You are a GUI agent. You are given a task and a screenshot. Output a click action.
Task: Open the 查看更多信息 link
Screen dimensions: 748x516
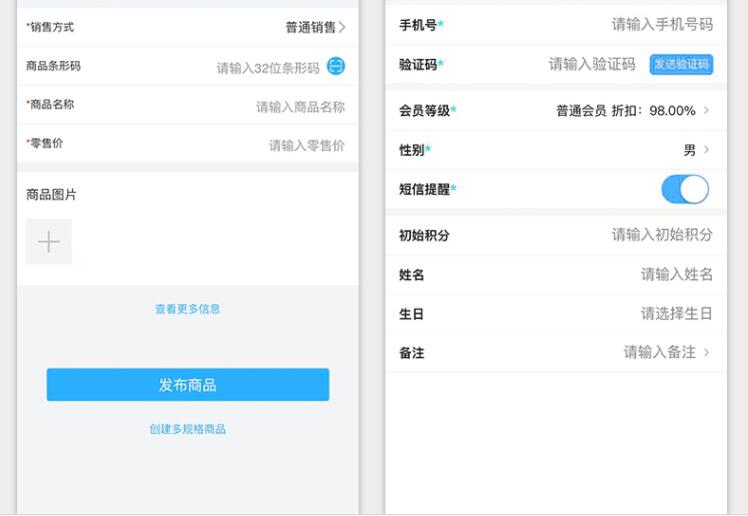pos(188,310)
